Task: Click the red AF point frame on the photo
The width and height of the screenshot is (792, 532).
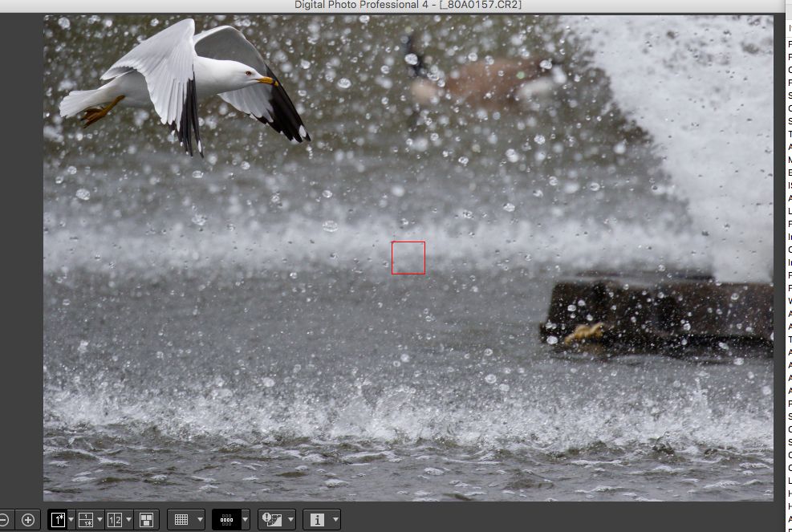Action: click(408, 257)
